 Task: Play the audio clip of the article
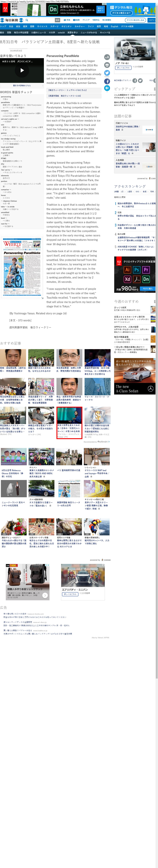click(x=22, y=70)
